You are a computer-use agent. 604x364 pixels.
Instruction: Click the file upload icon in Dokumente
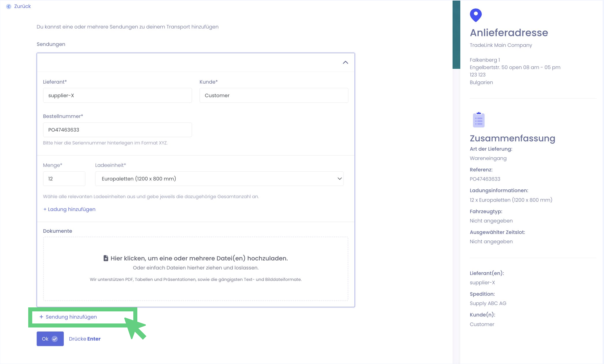(x=106, y=258)
